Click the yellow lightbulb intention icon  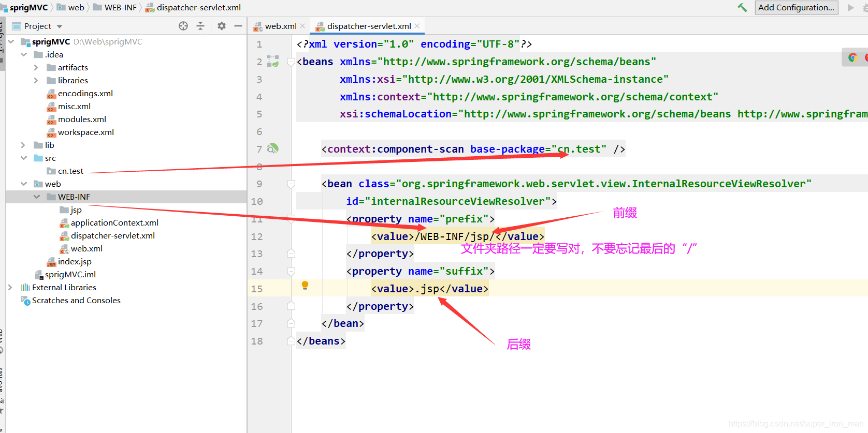click(305, 286)
